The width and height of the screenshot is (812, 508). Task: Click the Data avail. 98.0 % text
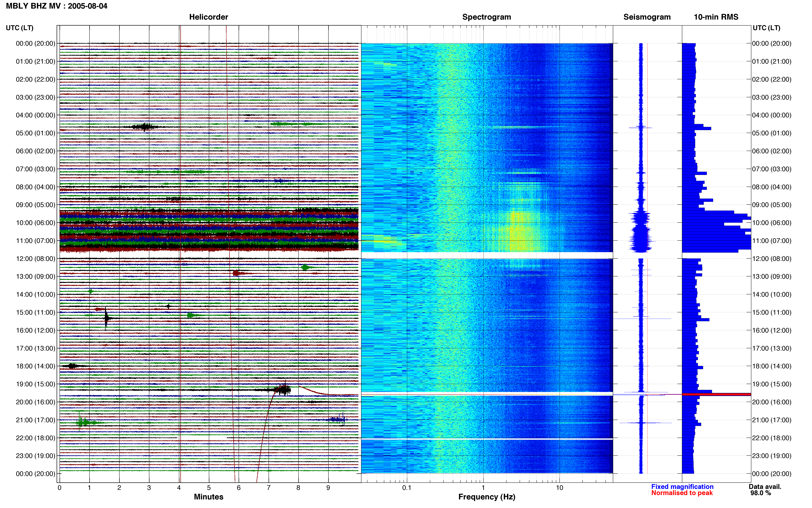point(765,490)
